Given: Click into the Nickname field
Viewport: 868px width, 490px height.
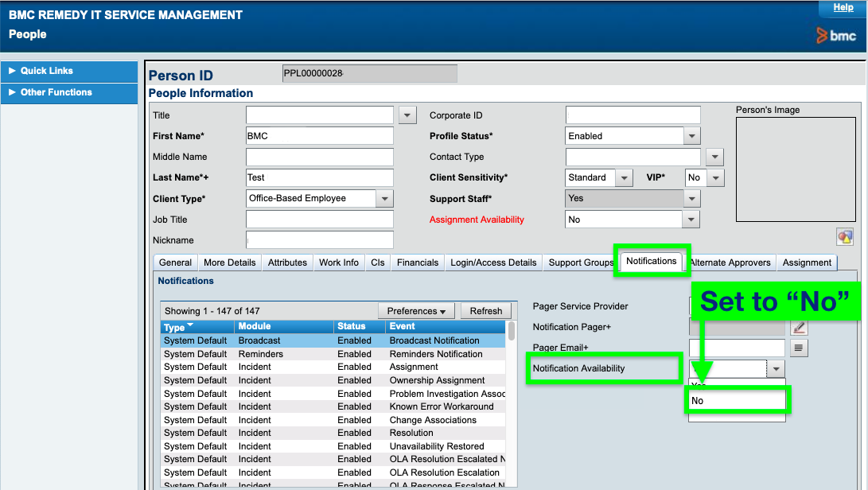Looking at the screenshot, I should [319, 240].
